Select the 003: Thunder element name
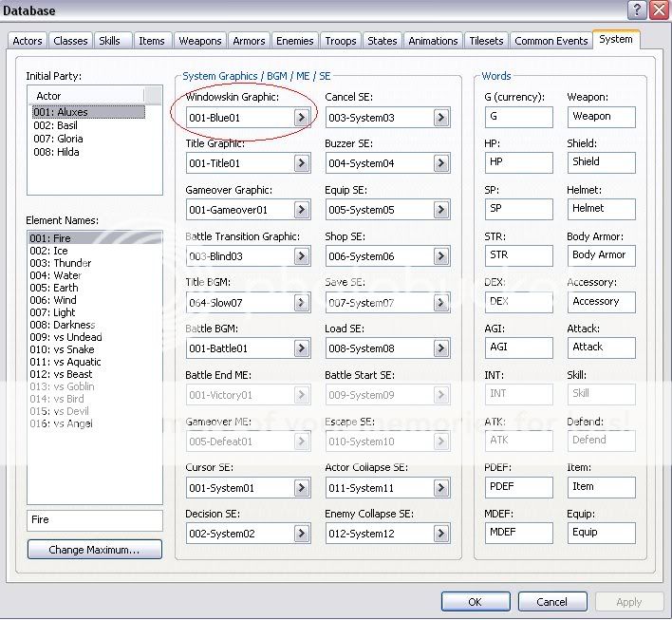672x620 pixels. (x=60, y=263)
